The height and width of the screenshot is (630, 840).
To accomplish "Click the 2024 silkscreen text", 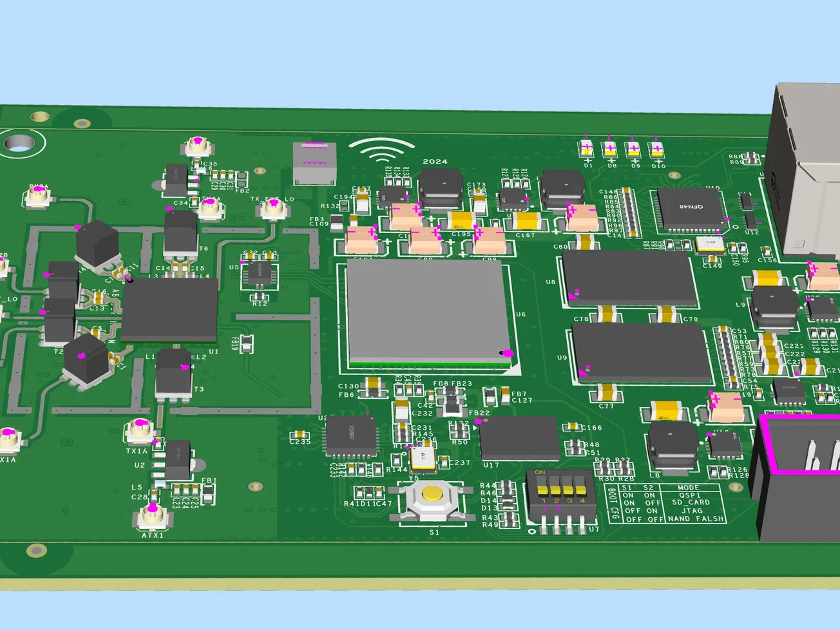I will tap(435, 162).
